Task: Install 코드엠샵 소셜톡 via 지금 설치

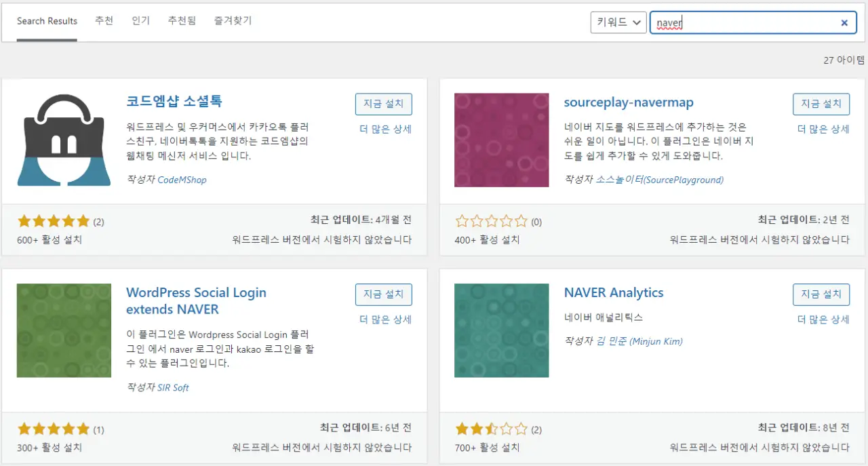Action: point(384,104)
